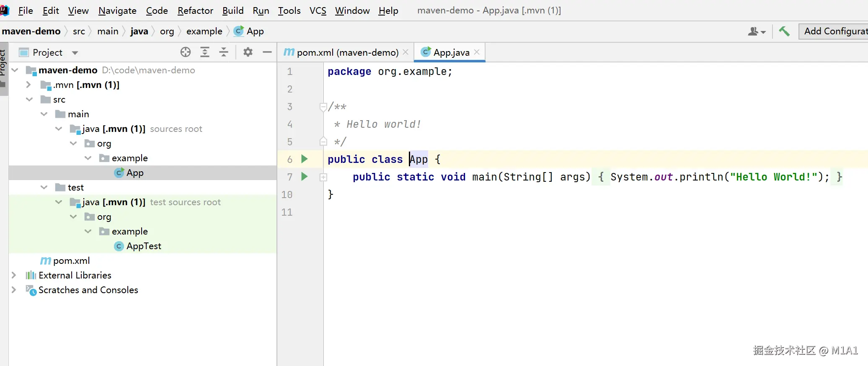Run main method via line 7 gutter arrow

tap(305, 177)
